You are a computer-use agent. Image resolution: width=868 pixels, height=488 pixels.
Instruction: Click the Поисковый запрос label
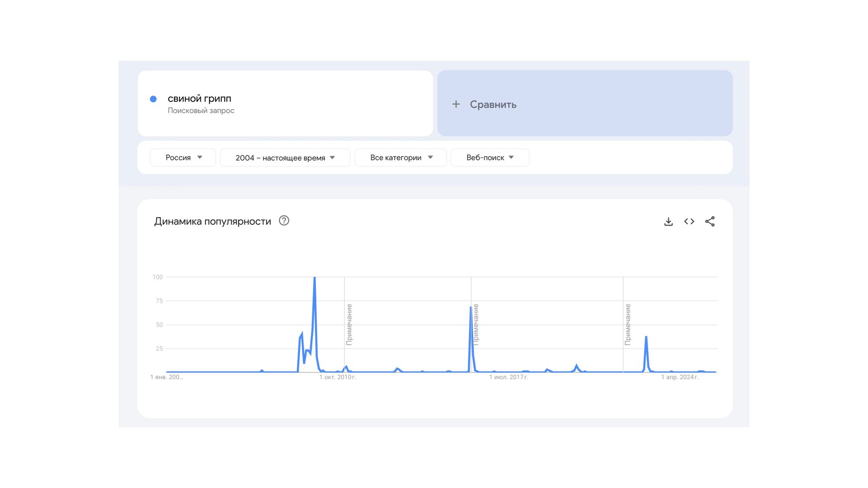(x=201, y=111)
